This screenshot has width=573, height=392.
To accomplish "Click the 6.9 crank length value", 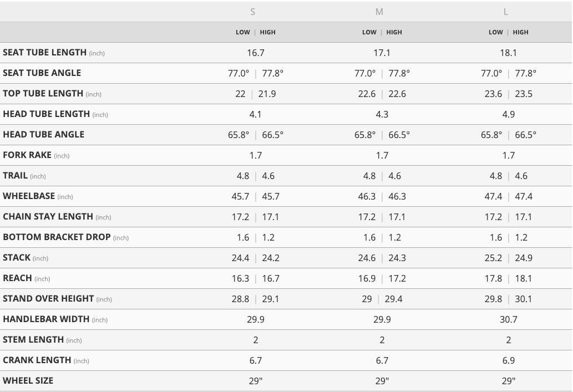I will pos(508,360).
